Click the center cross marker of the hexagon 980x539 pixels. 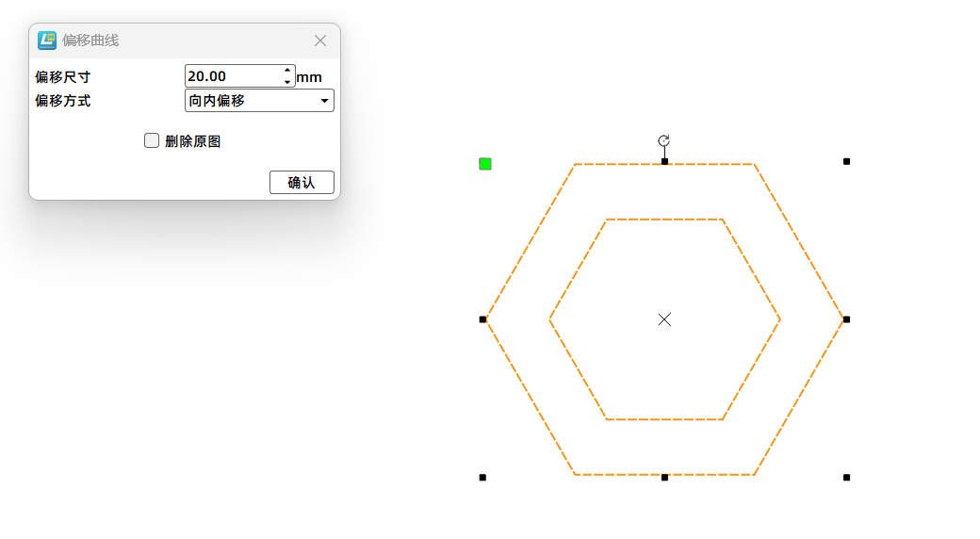[664, 319]
